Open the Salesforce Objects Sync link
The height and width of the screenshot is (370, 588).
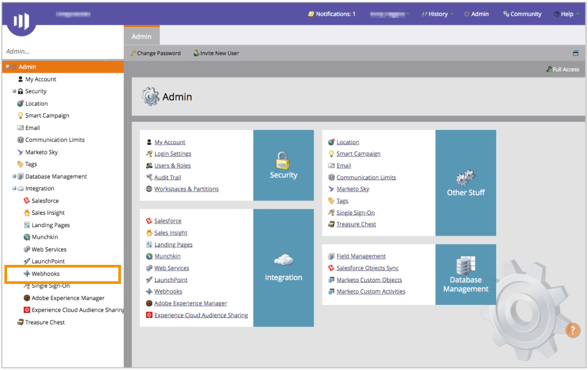point(367,268)
